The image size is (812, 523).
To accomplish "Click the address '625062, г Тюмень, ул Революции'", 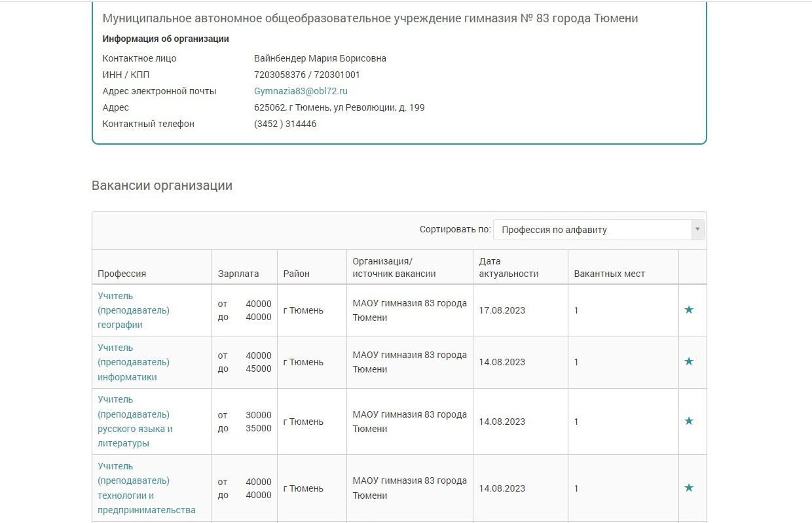I will (339, 107).
